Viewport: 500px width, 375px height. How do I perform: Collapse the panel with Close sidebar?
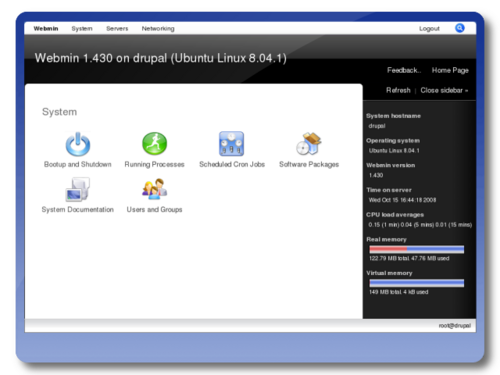[x=444, y=90]
